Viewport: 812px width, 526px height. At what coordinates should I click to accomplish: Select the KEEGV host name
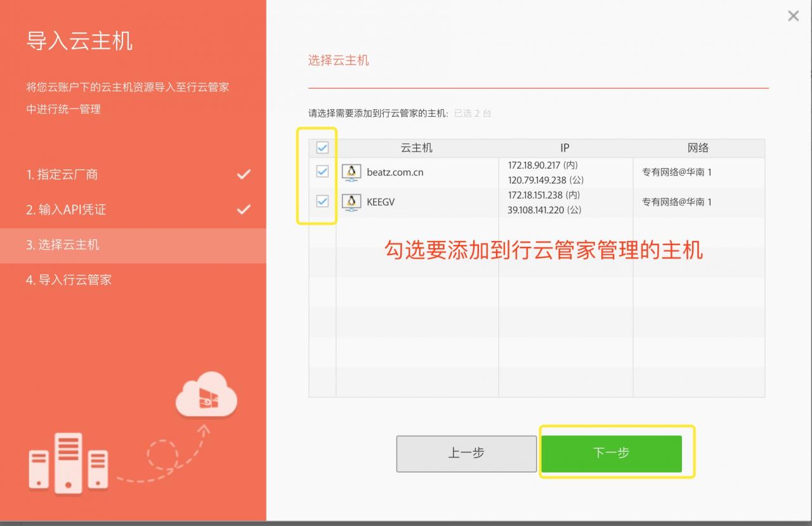tap(381, 202)
